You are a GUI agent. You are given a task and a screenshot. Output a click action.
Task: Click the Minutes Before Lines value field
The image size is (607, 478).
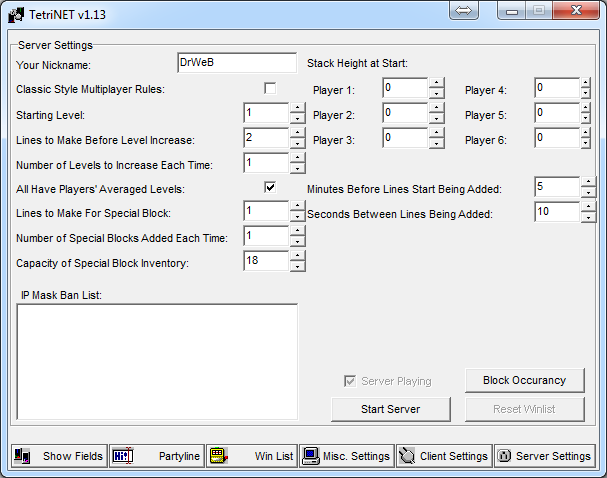point(557,187)
